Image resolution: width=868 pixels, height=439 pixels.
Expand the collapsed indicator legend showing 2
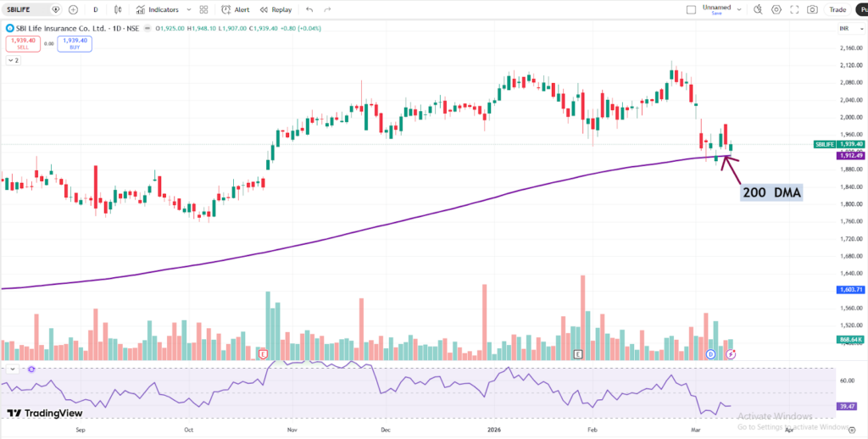(x=13, y=60)
